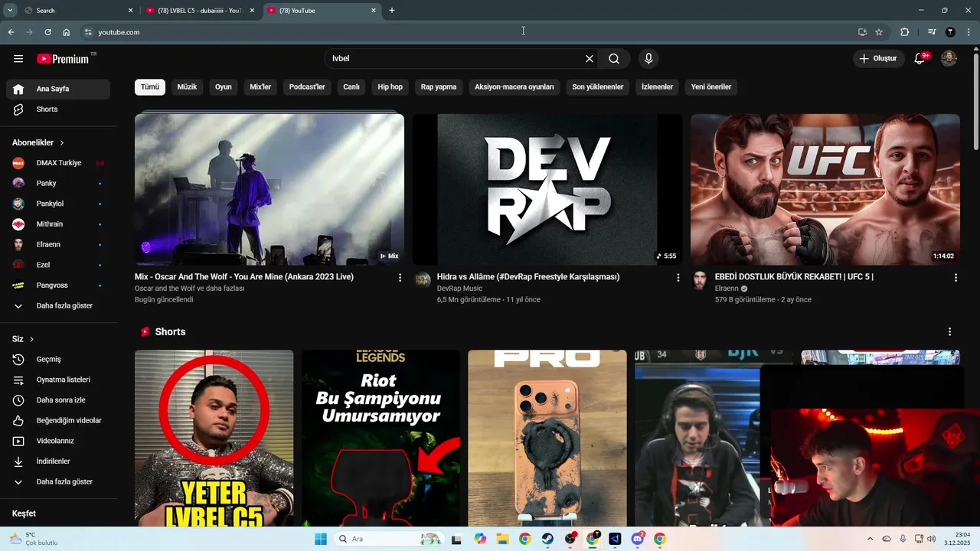Expand Daha fazla göster under Videolarınız
Viewport: 980px width, 551px height.
coord(58,481)
